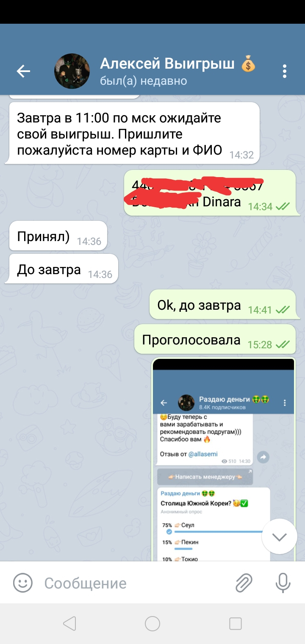Select the Принял) message bubble

pos(58,236)
